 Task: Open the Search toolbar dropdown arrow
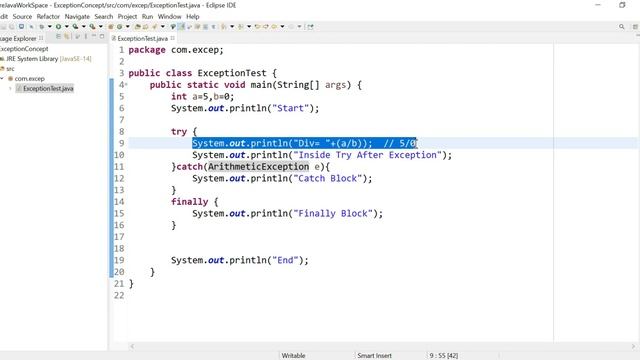pos(163,27)
